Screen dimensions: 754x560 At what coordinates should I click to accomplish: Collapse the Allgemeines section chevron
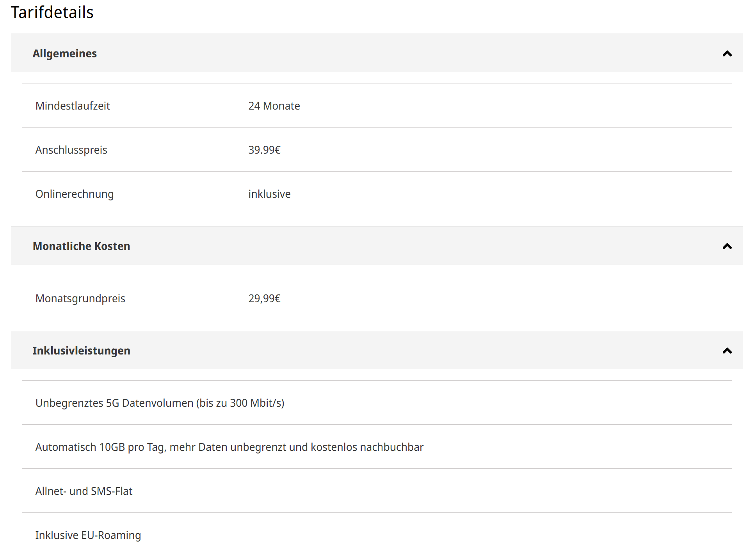pyautogui.click(x=727, y=54)
